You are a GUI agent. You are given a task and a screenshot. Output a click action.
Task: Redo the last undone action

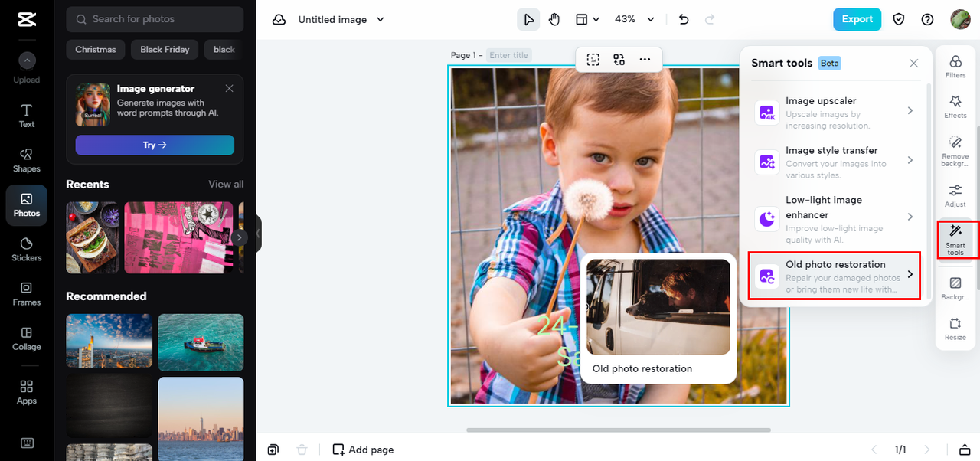click(x=710, y=19)
